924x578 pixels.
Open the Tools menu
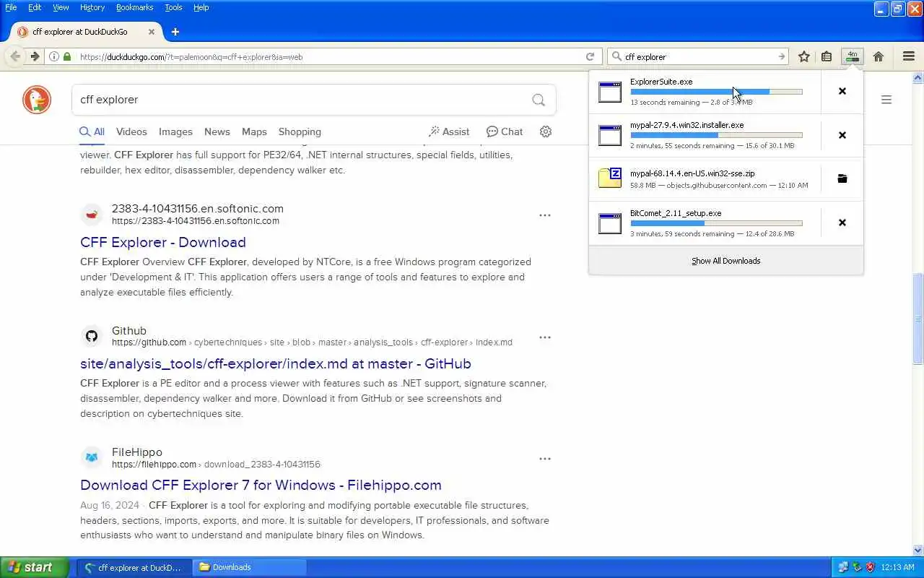click(x=173, y=7)
